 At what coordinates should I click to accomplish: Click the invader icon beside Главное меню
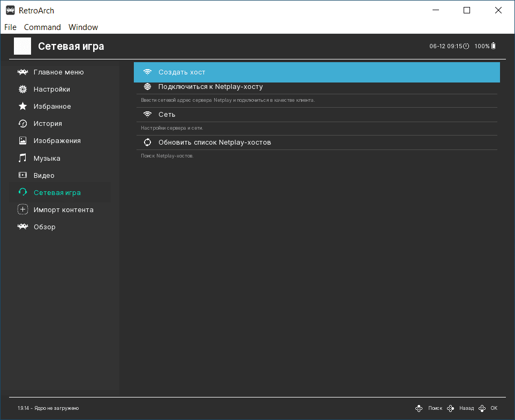click(x=22, y=72)
